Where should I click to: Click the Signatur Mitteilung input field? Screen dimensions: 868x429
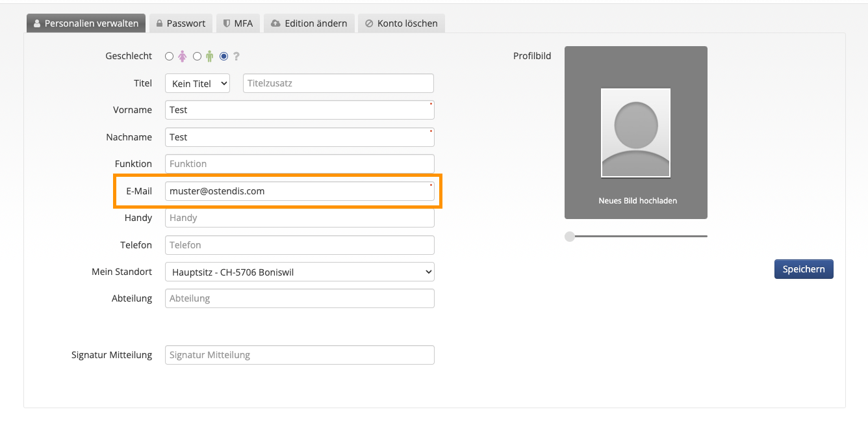click(x=300, y=355)
